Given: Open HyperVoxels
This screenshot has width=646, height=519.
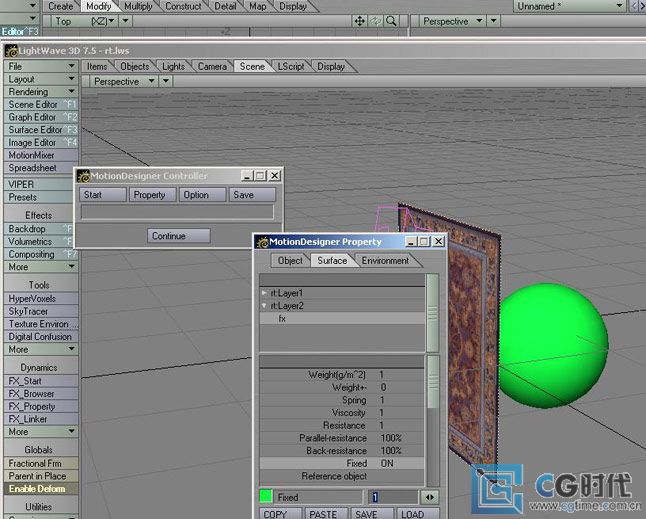Looking at the screenshot, I should pos(40,299).
